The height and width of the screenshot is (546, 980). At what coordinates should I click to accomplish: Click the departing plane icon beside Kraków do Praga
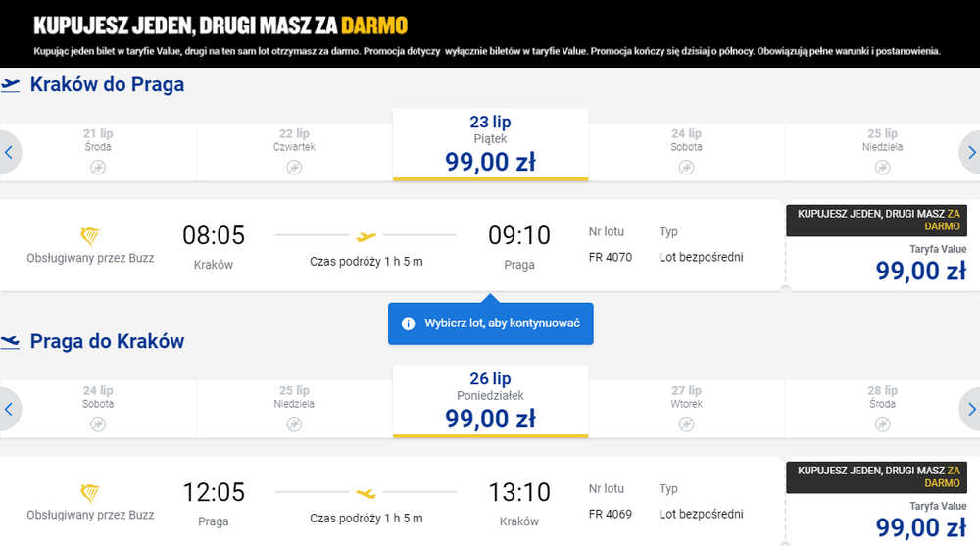pos(10,84)
